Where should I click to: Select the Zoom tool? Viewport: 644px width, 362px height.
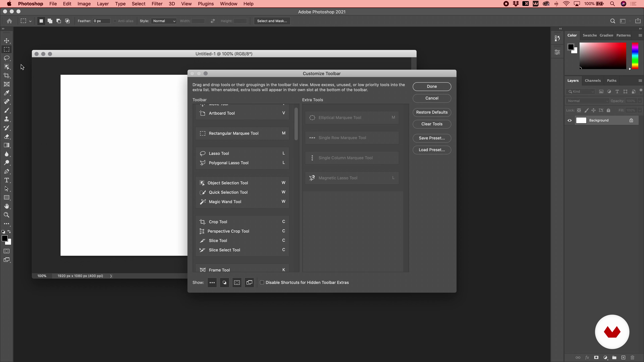(7, 215)
